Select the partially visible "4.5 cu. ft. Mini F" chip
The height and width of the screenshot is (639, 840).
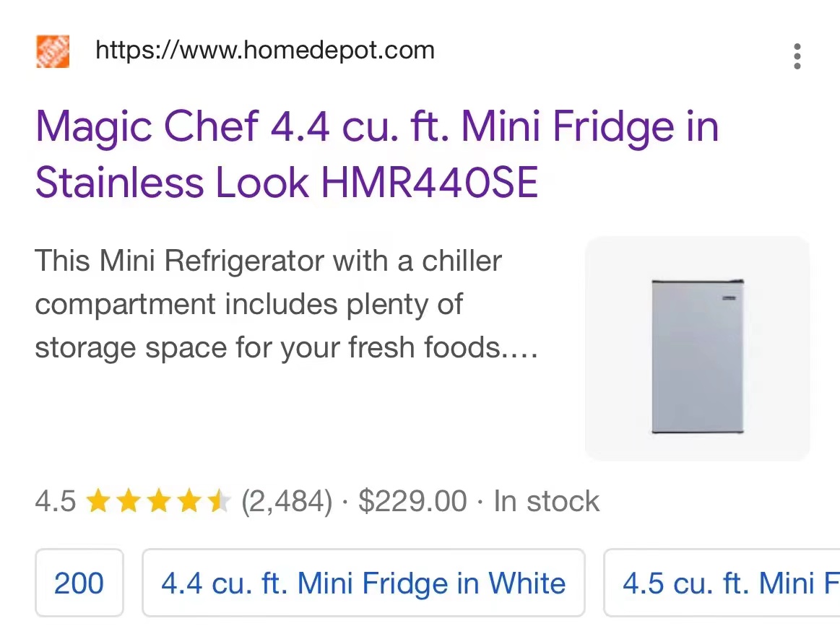pos(722,583)
